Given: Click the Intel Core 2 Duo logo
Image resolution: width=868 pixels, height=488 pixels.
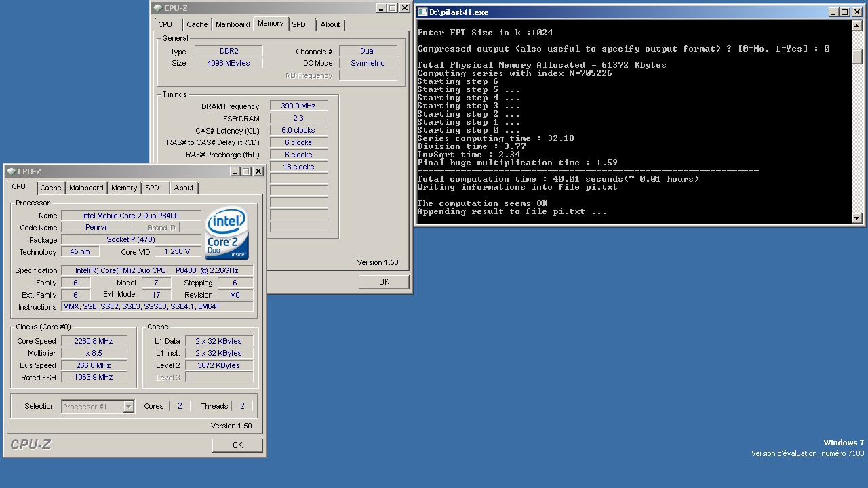Looking at the screenshot, I should tap(227, 233).
